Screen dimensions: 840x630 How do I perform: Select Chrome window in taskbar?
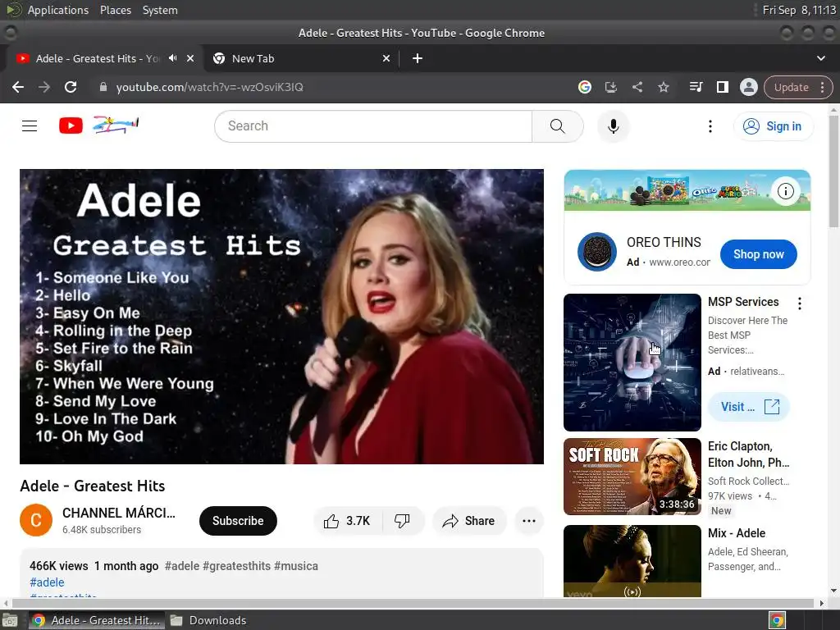pyautogui.click(x=96, y=620)
